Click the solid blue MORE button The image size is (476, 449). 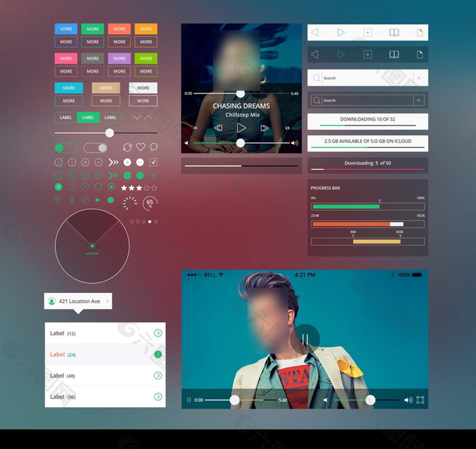pyautogui.click(x=66, y=29)
